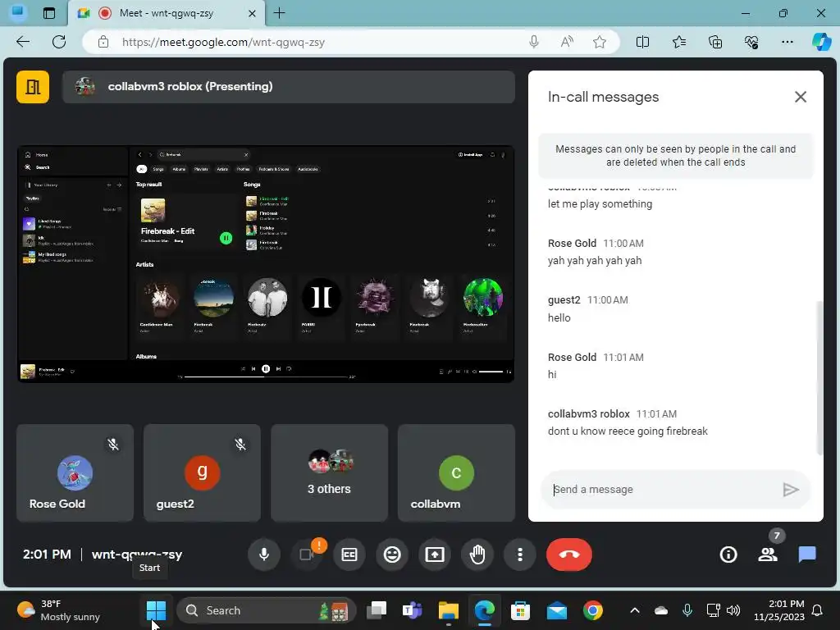Select the collabvm3 roblox presenting banner
Screen dimensions: 840x630
coord(289,87)
